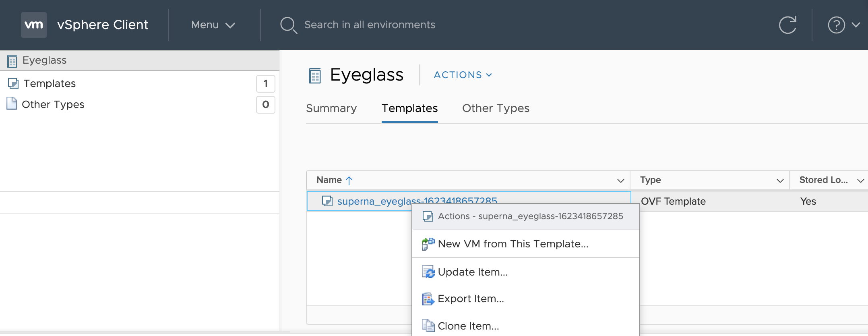The width and height of the screenshot is (868, 336).
Task: Click the Search in all environments field
Action: pyautogui.click(x=370, y=25)
